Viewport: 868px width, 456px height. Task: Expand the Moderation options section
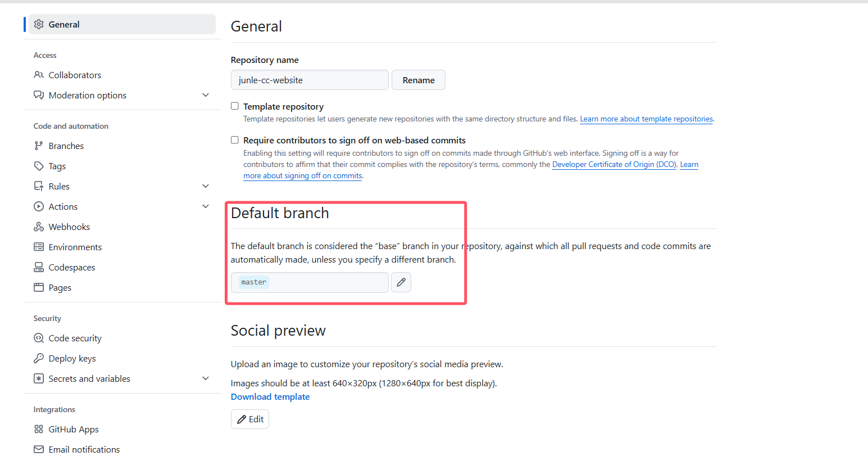(206, 96)
